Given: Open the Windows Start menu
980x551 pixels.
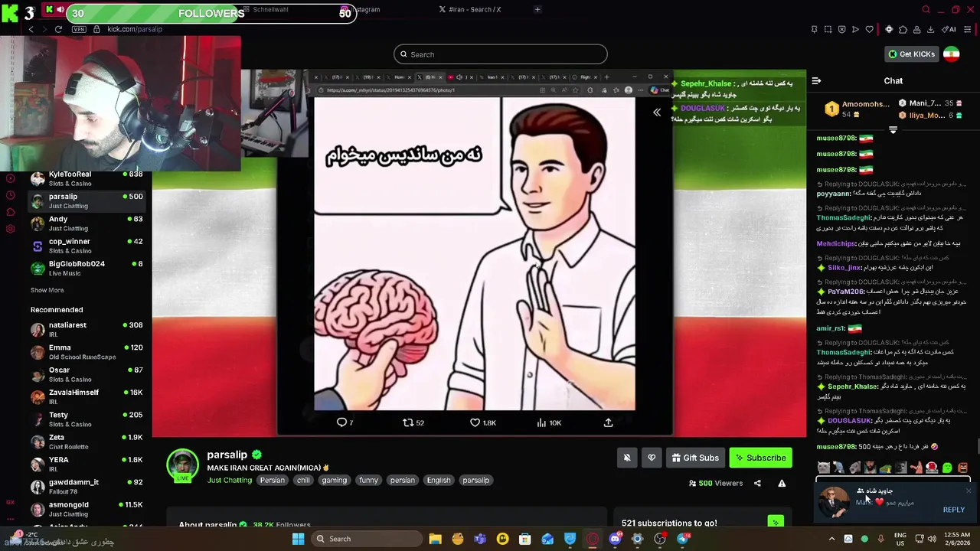Looking at the screenshot, I should click(298, 539).
